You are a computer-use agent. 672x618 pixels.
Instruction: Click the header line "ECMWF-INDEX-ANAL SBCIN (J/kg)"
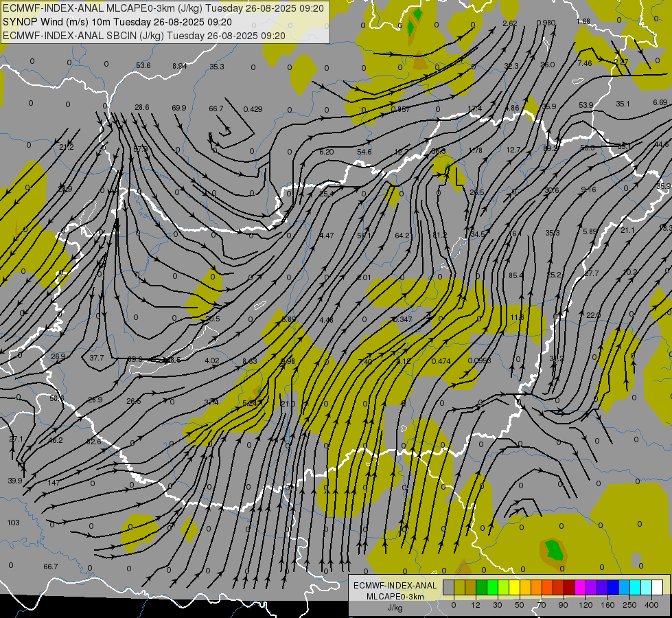pyautogui.click(x=83, y=36)
